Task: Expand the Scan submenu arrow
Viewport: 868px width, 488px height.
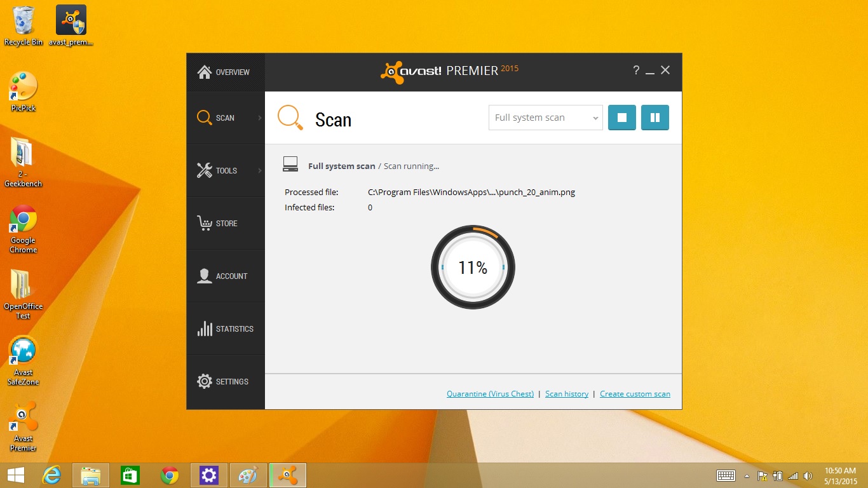Action: [x=260, y=118]
